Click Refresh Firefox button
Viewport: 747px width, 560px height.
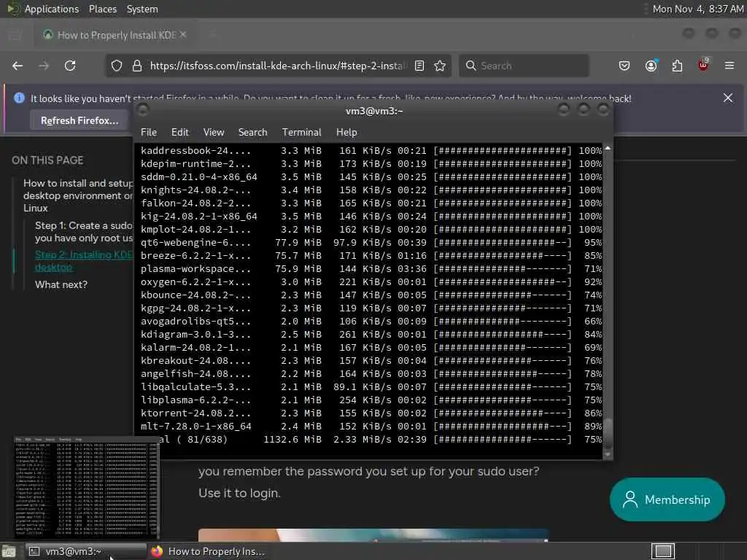tap(80, 120)
